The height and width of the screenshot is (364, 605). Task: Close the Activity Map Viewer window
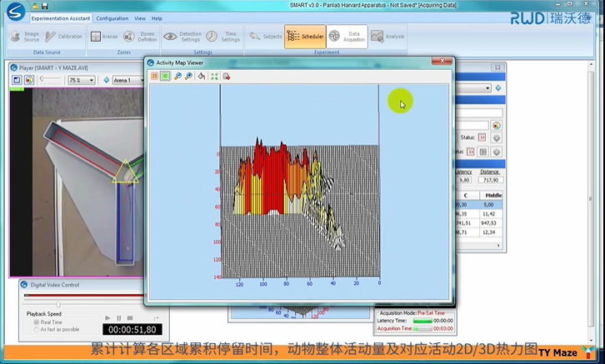[x=442, y=61]
